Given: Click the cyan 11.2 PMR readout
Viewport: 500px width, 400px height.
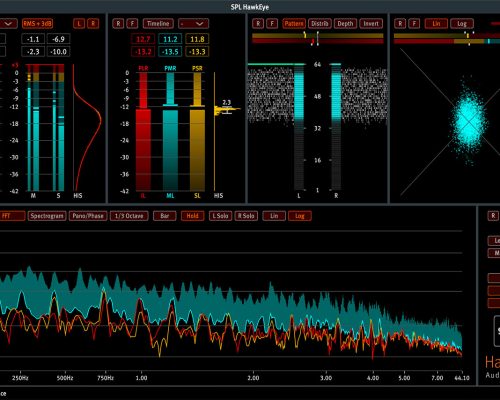Looking at the screenshot, I should [170, 39].
